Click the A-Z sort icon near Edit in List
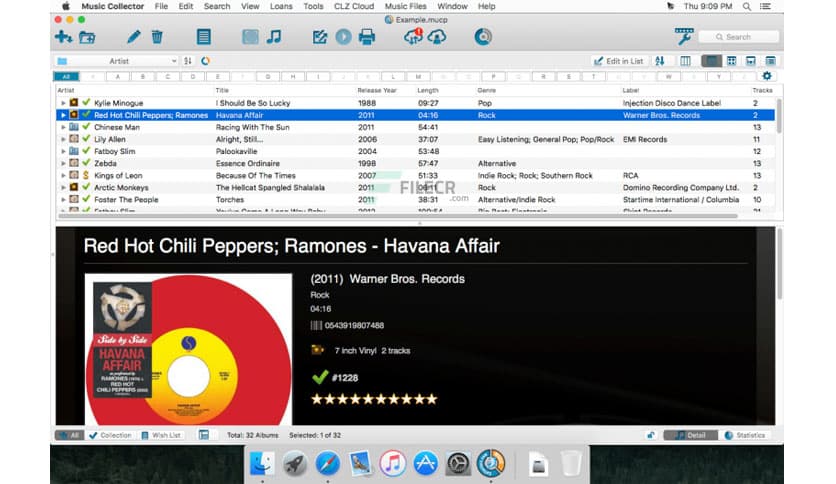The height and width of the screenshot is (484, 836). (660, 61)
